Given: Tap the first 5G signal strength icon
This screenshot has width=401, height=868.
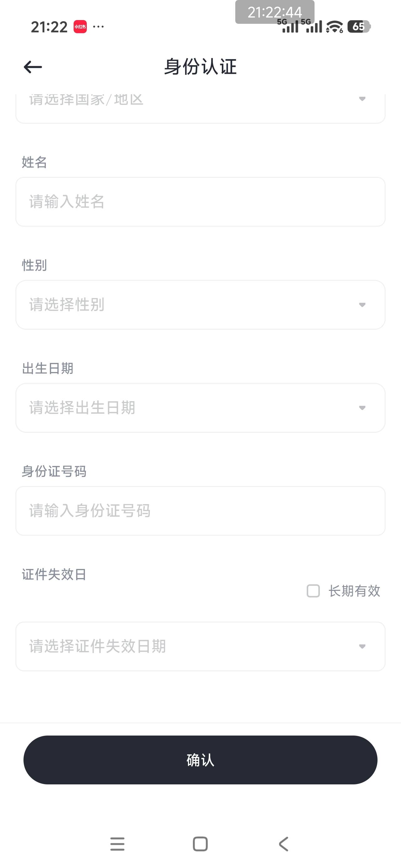Looking at the screenshot, I should [x=290, y=27].
